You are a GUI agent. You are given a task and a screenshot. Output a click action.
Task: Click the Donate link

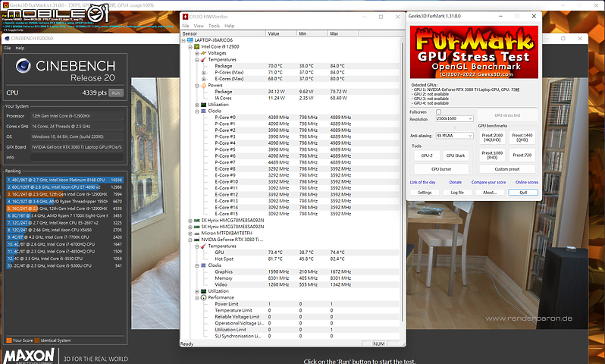tap(456, 182)
